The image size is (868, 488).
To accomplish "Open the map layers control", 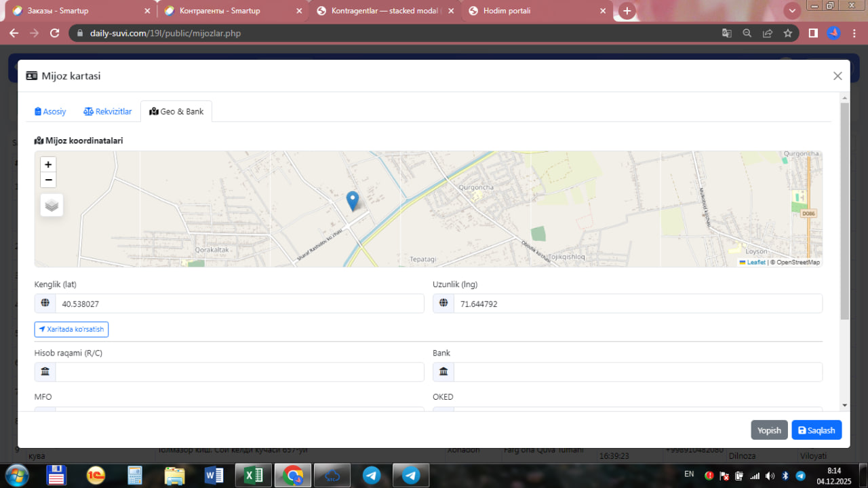I will 52,204.
